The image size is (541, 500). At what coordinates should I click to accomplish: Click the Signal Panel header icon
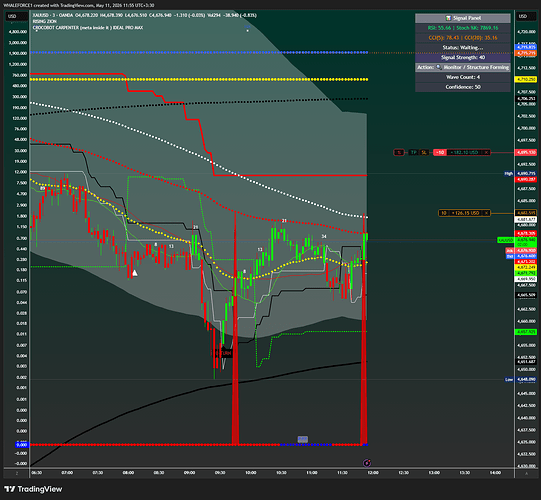(x=448, y=18)
